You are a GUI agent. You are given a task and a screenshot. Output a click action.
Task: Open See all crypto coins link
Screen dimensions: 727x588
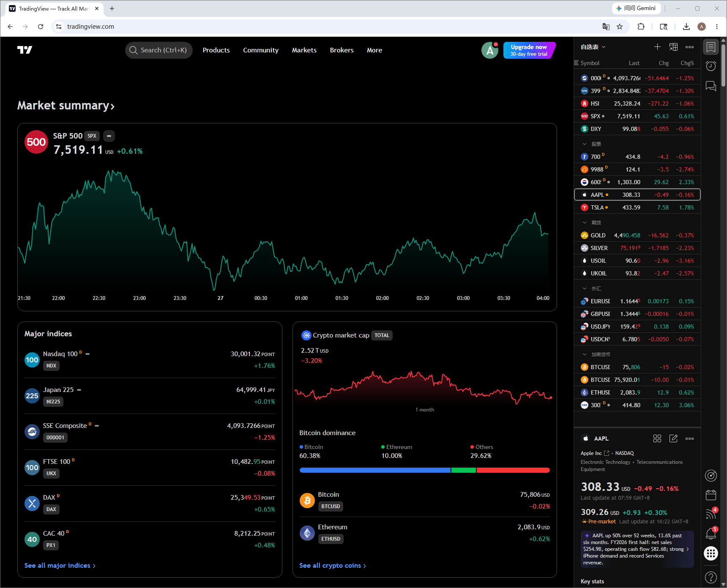click(333, 566)
